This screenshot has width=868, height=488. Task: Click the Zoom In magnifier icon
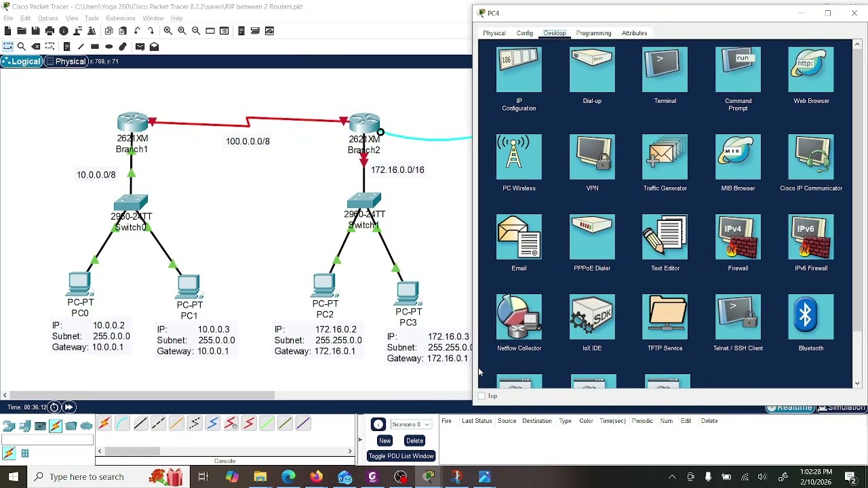(167, 30)
